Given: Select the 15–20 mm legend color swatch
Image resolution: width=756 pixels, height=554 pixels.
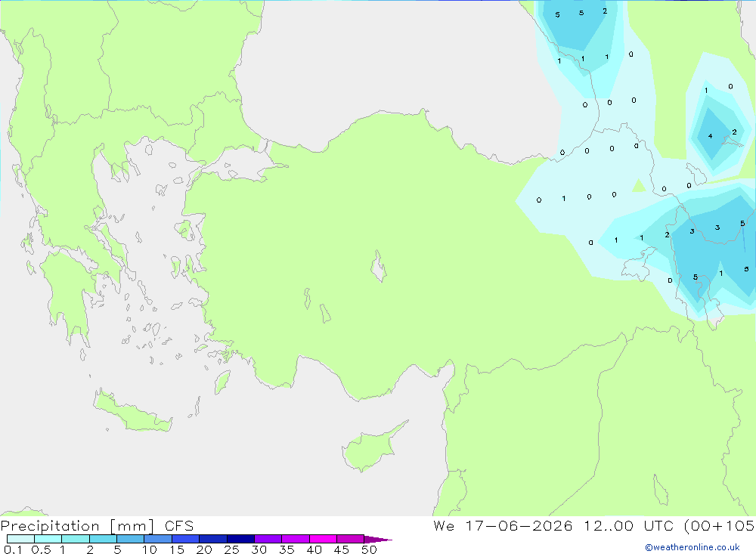Looking at the screenshot, I should pos(186,539).
